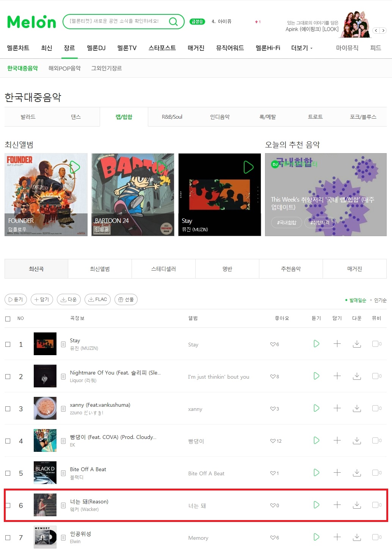Screen dimensions: 392x550
Task: Select the 스테디셀러 tab
Action: click(x=163, y=269)
